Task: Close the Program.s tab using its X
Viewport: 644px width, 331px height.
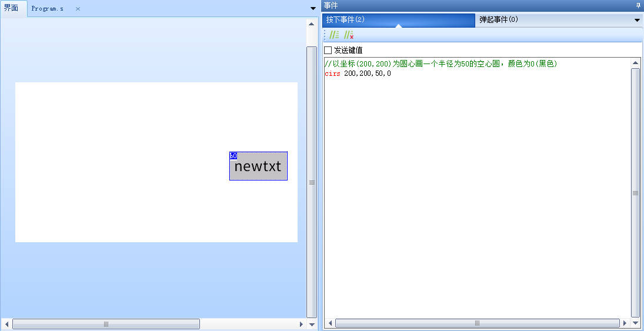Action: tap(78, 9)
